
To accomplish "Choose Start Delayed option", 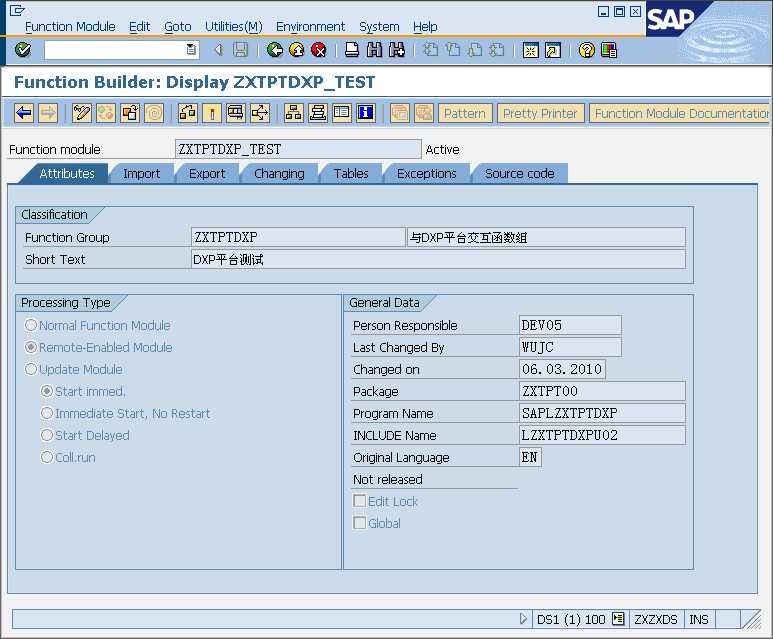I will click(x=47, y=435).
